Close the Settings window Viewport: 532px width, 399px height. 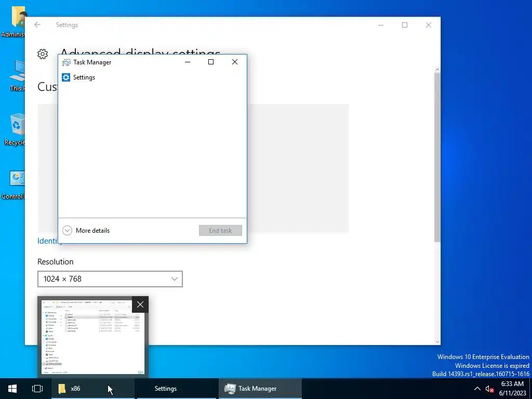[x=429, y=25]
